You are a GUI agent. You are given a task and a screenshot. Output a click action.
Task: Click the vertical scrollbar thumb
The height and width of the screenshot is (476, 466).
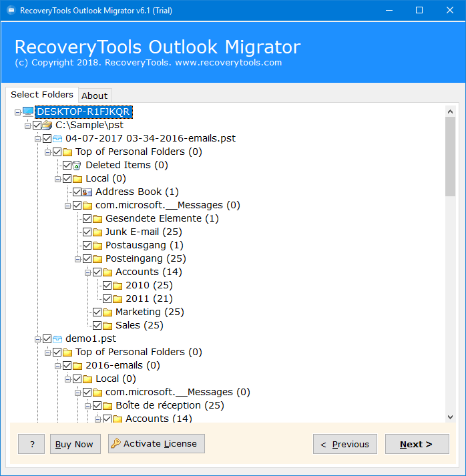click(450, 157)
